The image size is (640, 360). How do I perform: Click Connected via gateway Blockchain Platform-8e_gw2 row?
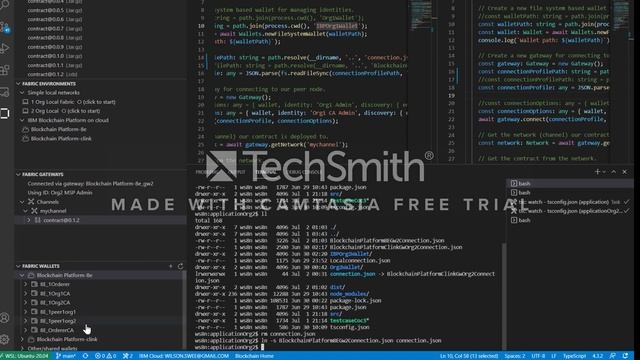coord(91,184)
